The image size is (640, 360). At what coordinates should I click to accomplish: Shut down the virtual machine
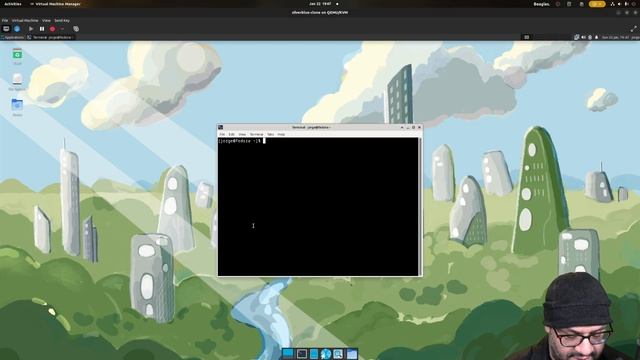coord(52,29)
